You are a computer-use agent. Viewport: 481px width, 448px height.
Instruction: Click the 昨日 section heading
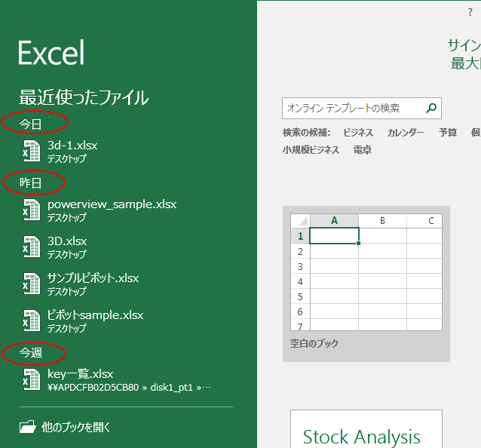(30, 183)
